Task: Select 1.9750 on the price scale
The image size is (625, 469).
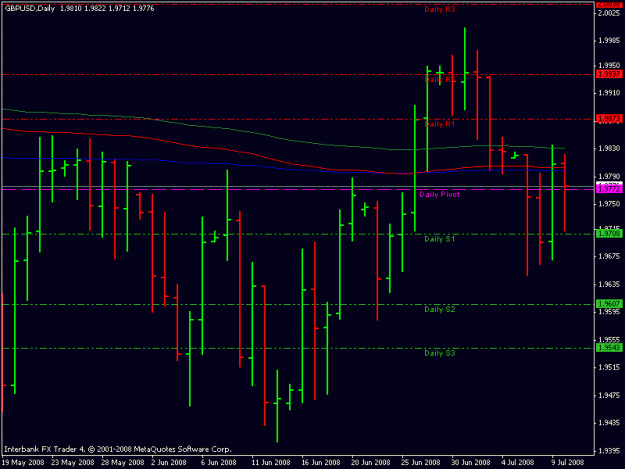Action: pos(609,204)
